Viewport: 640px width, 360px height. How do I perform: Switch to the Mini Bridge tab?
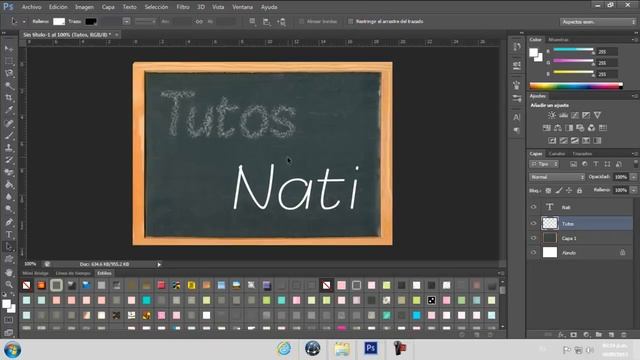[x=36, y=273]
